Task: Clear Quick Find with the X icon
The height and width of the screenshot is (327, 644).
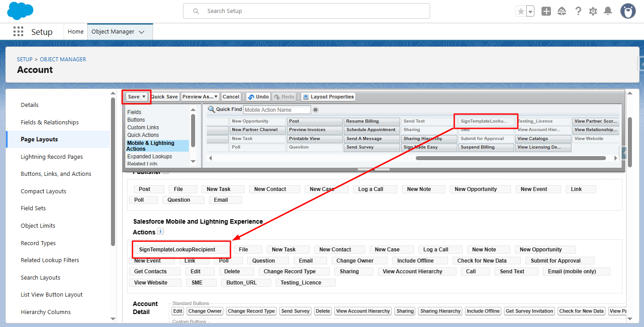Action: point(316,110)
